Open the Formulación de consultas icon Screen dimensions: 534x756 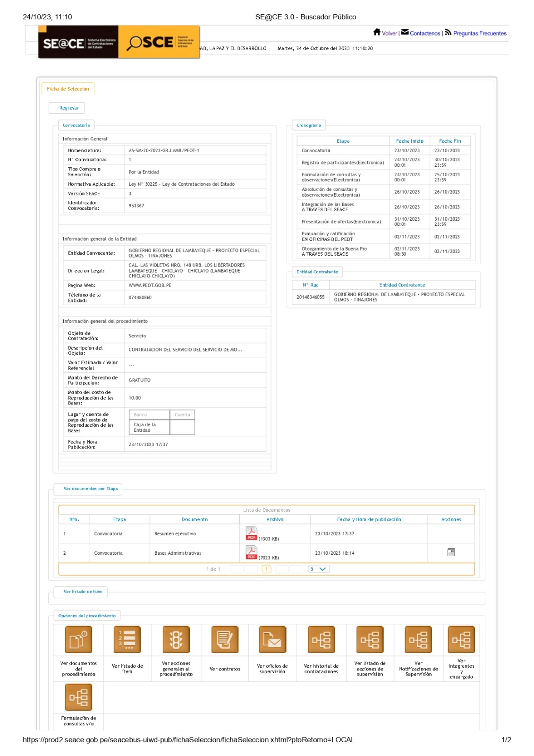78,697
